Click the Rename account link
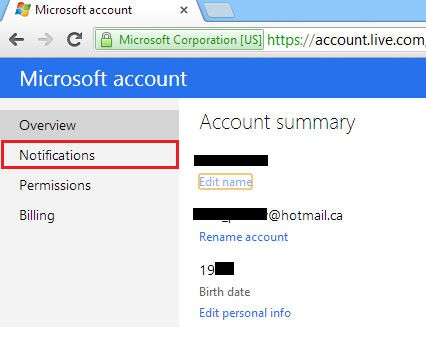The width and height of the screenshot is (426, 361). (x=243, y=237)
